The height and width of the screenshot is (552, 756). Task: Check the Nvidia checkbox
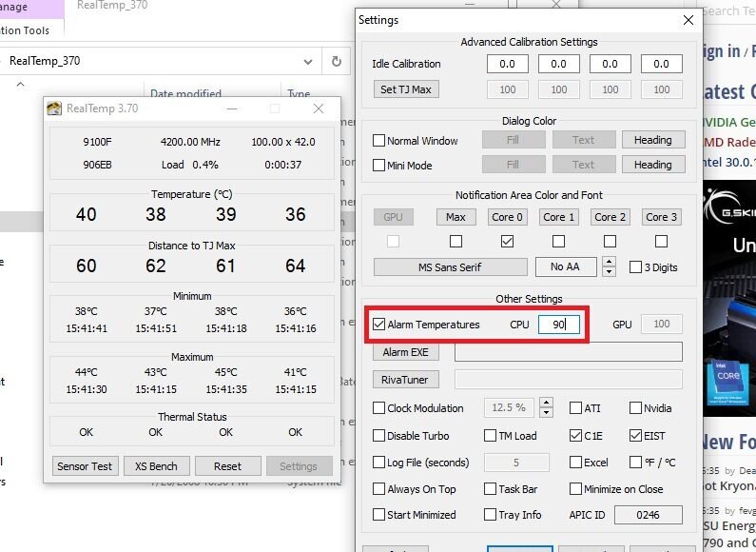pyautogui.click(x=635, y=407)
